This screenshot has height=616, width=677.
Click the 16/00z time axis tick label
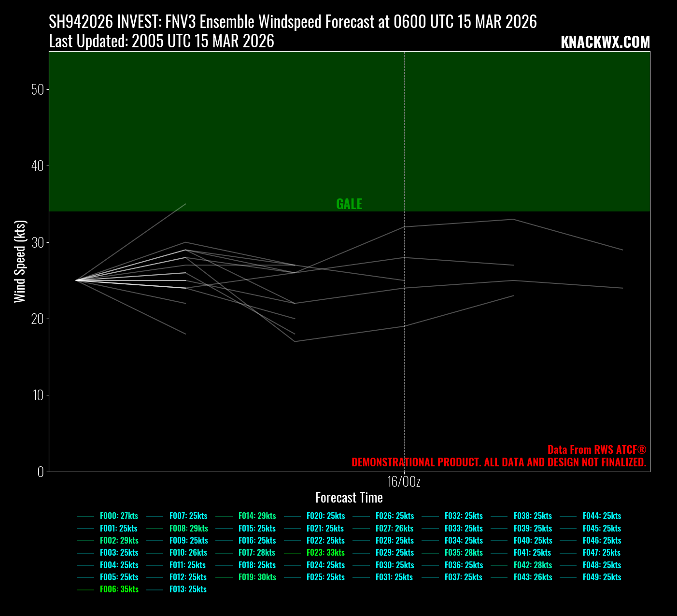click(404, 482)
